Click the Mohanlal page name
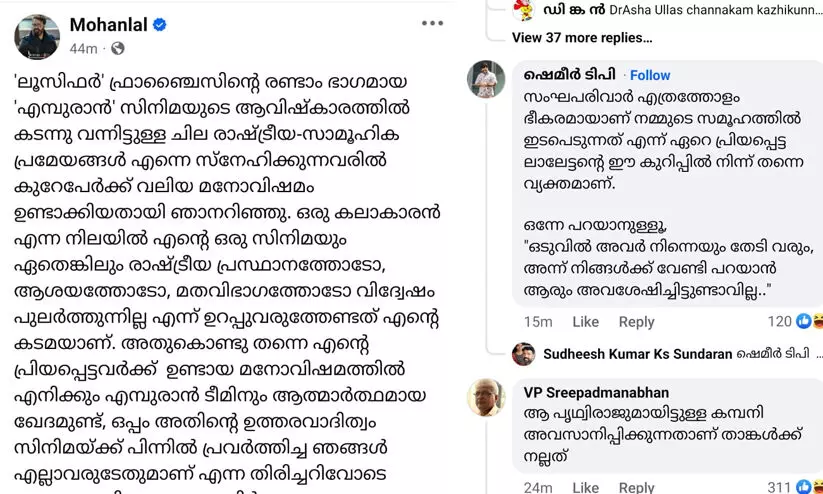 click(108, 24)
